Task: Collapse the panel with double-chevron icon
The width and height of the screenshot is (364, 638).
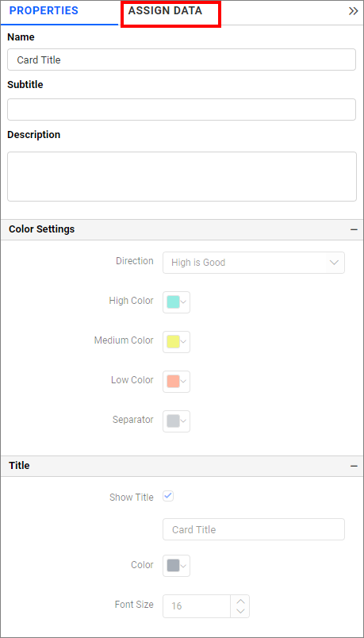Action: (x=353, y=11)
